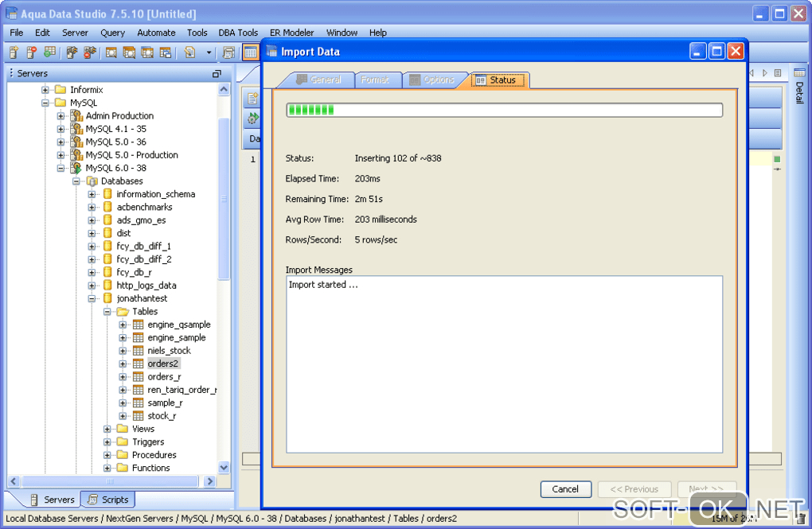812x529 pixels.
Task: Open the vertical Detail side panel tab
Action: click(x=799, y=92)
